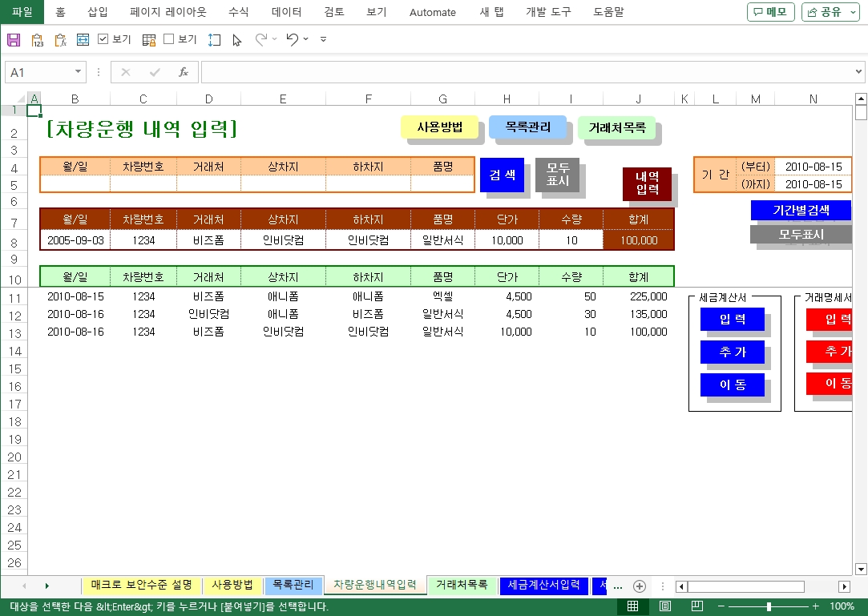The height and width of the screenshot is (616, 868).
Task: Click the dark red 내역 입력 button
Action: coord(646,183)
